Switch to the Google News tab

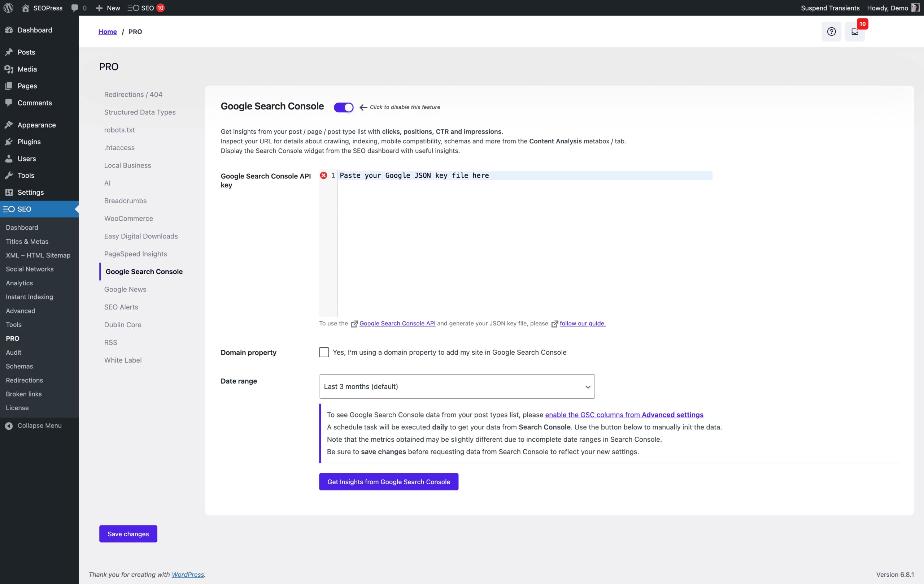point(125,289)
